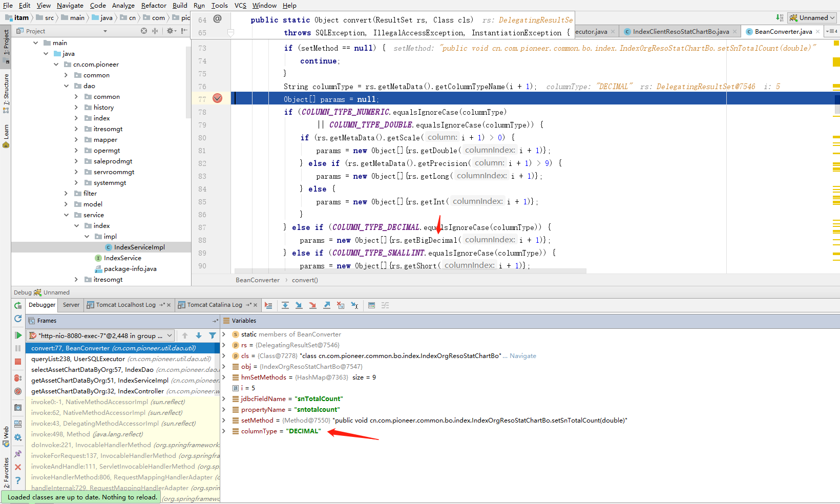Expand columnType variable node

tap(224, 431)
